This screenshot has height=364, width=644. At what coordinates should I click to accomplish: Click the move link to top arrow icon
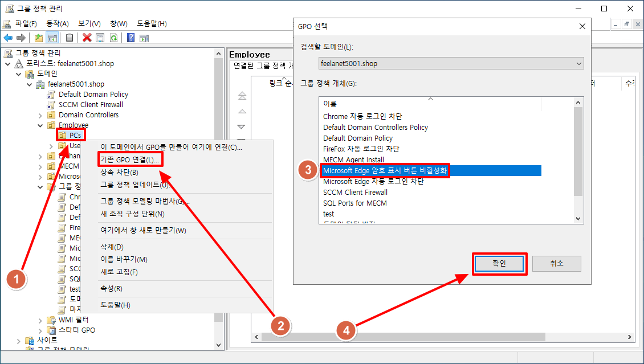[242, 96]
